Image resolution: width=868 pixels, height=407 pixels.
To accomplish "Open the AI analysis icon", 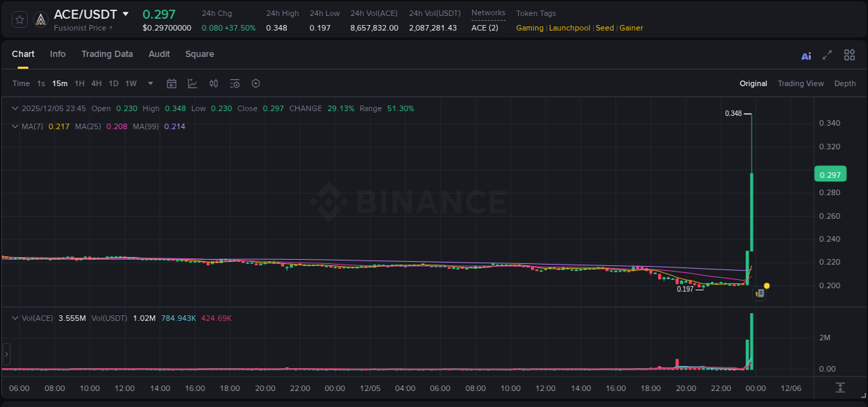I will 806,55.
